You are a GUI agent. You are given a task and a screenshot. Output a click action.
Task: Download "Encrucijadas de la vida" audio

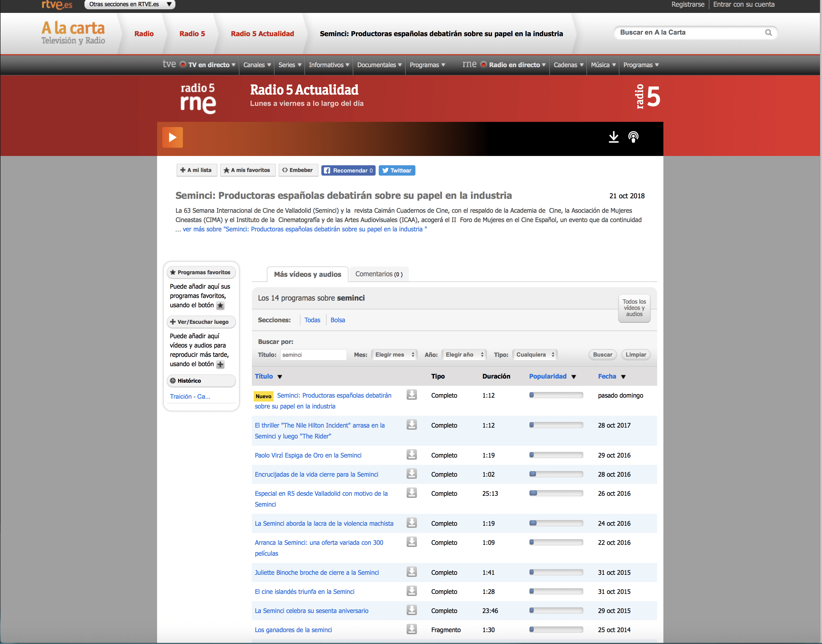click(x=412, y=474)
